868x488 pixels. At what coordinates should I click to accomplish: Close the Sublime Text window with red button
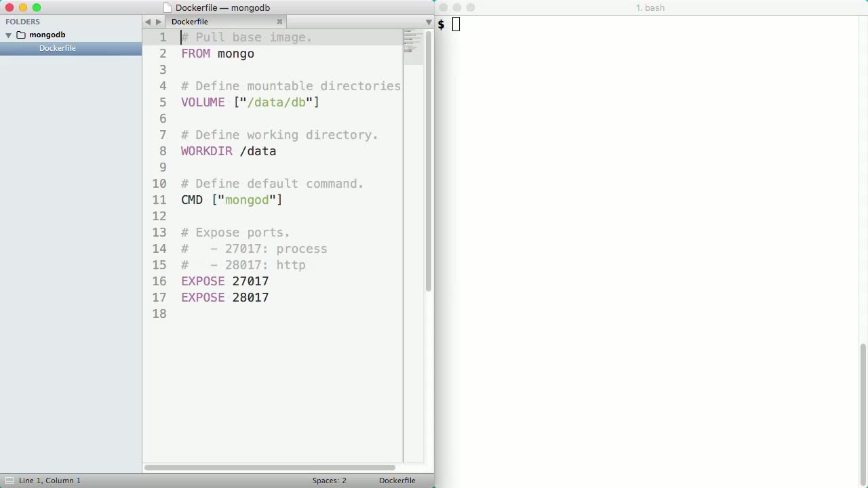(x=9, y=7)
